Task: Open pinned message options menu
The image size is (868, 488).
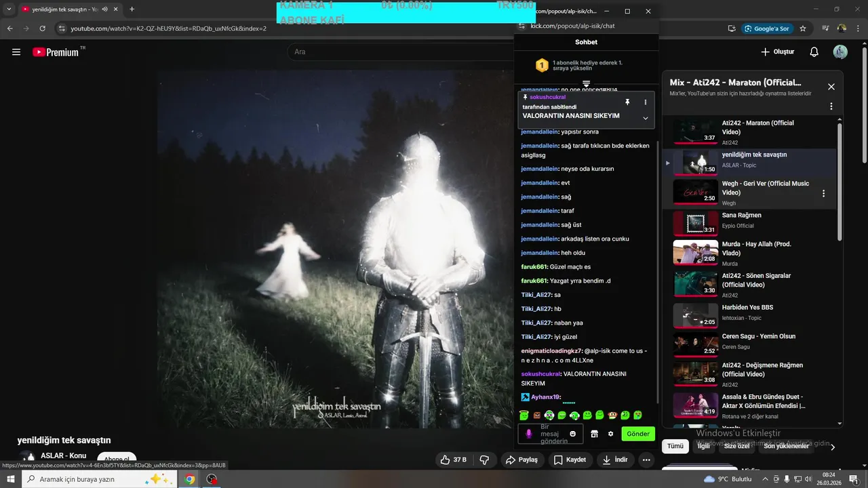Action: coord(646,102)
